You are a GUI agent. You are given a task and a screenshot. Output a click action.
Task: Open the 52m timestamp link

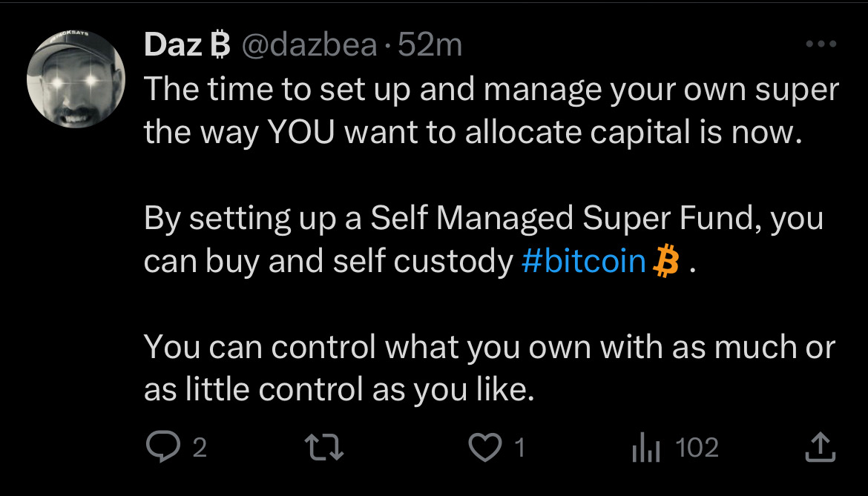[x=430, y=46]
